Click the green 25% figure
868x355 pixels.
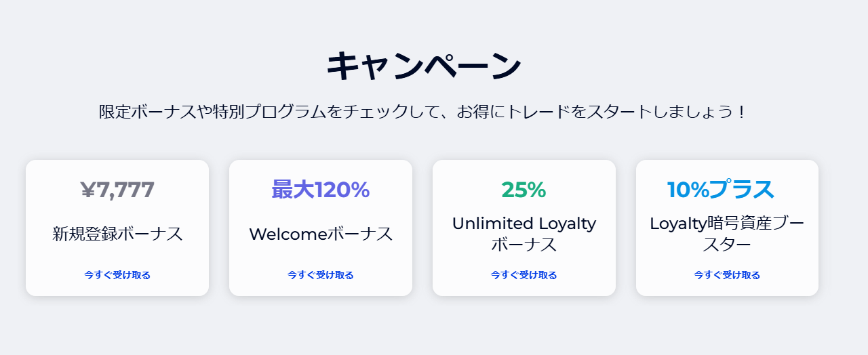[x=524, y=190]
